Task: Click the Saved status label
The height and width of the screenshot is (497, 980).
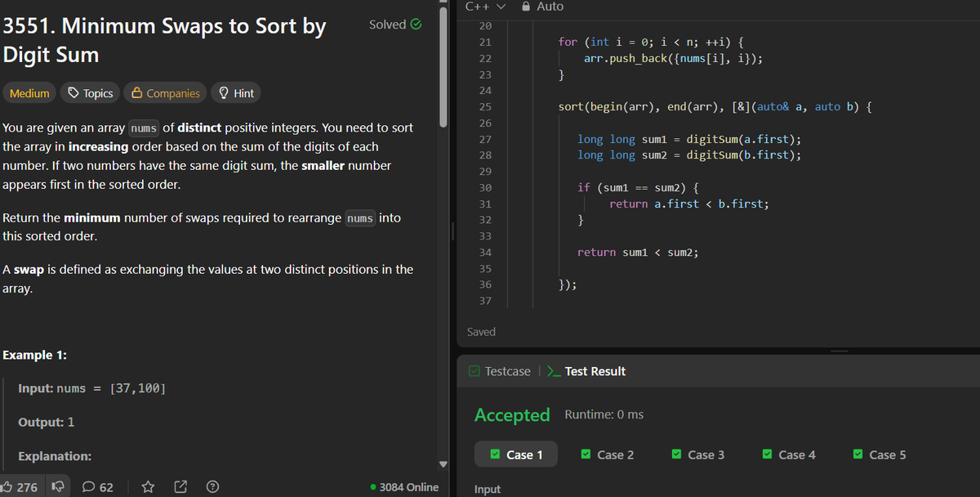Action: pyautogui.click(x=481, y=332)
